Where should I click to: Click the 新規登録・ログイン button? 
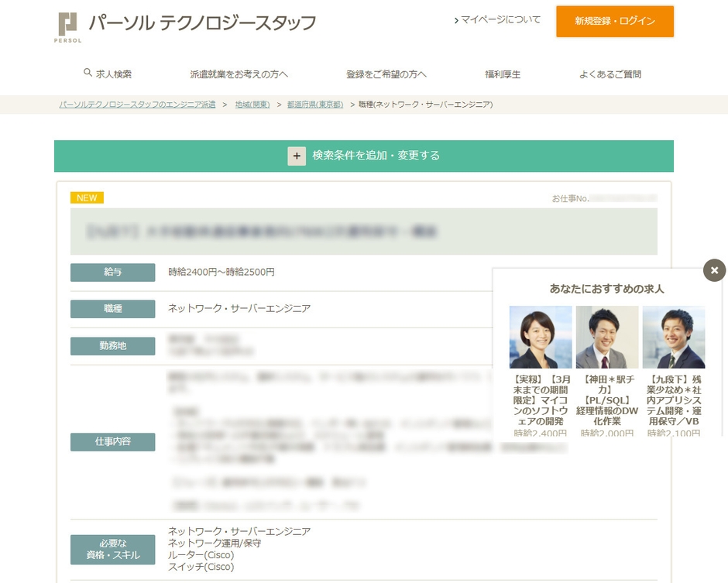pos(614,22)
